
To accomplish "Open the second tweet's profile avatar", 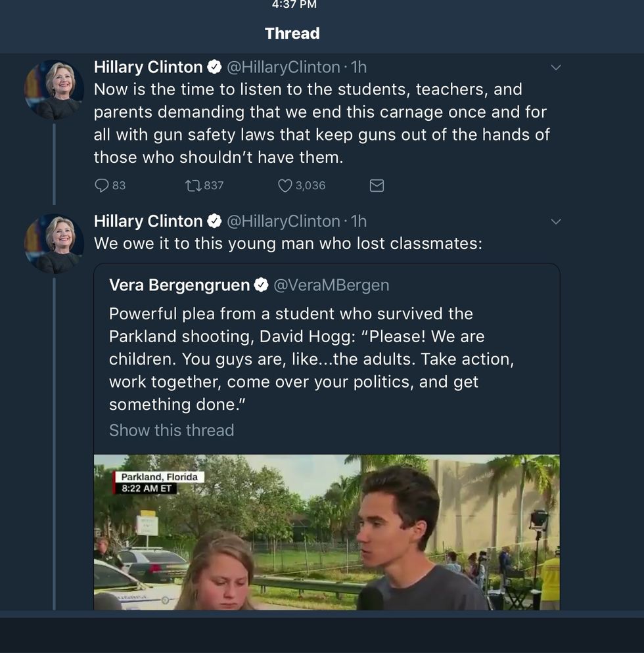I will point(54,244).
